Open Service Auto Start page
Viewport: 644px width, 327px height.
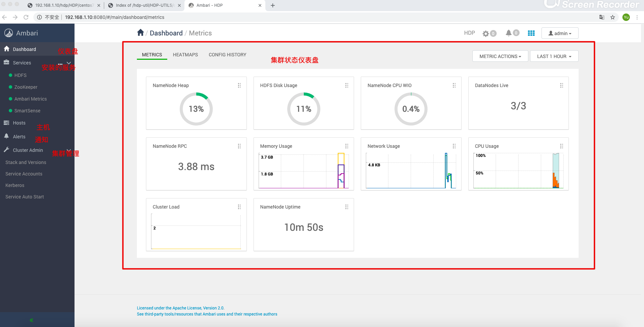[25, 197]
